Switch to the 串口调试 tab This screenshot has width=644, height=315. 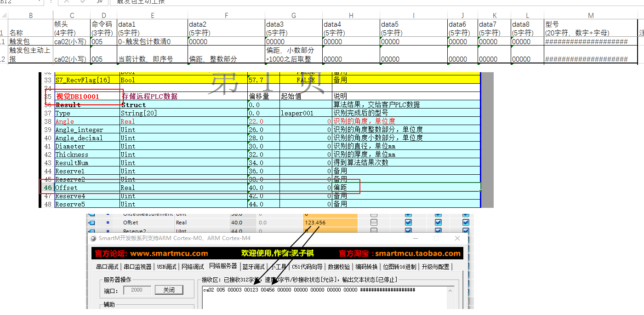(107, 267)
